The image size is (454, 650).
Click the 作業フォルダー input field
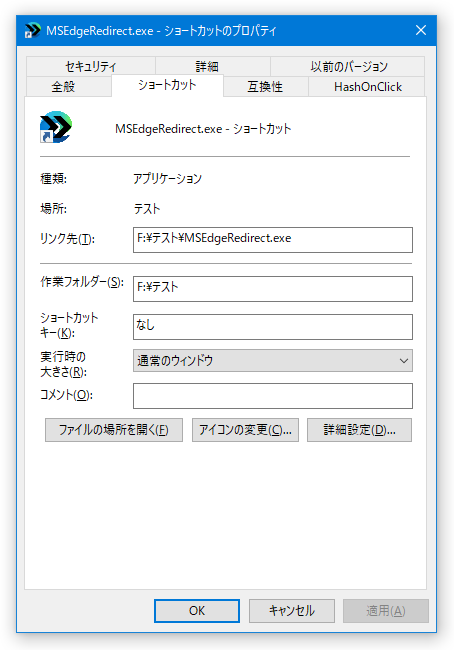pyautogui.click(x=273, y=289)
